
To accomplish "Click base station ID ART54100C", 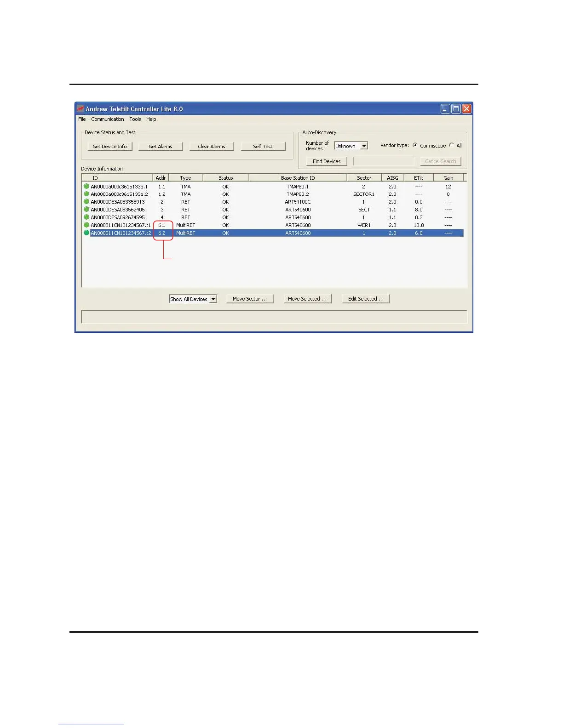I will tap(298, 202).
